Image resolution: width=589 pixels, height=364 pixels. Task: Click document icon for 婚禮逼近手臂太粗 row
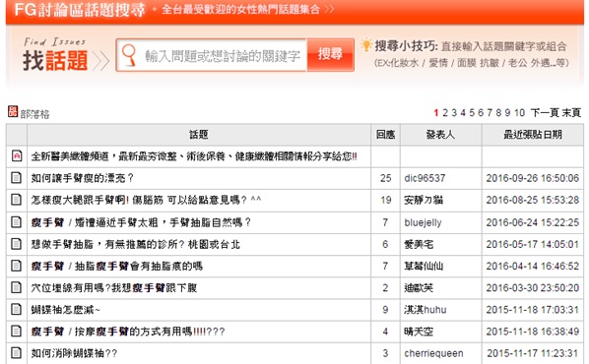[x=16, y=222]
